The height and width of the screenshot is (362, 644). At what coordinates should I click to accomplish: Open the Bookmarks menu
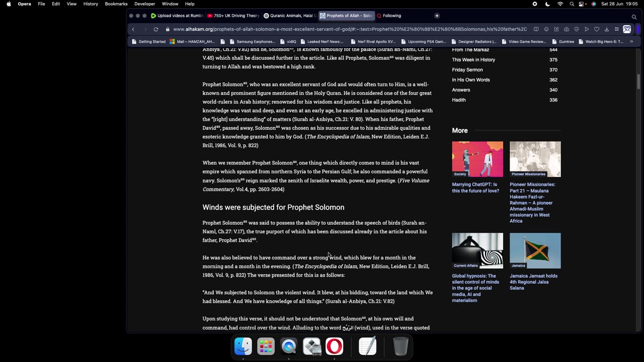pyautogui.click(x=116, y=4)
